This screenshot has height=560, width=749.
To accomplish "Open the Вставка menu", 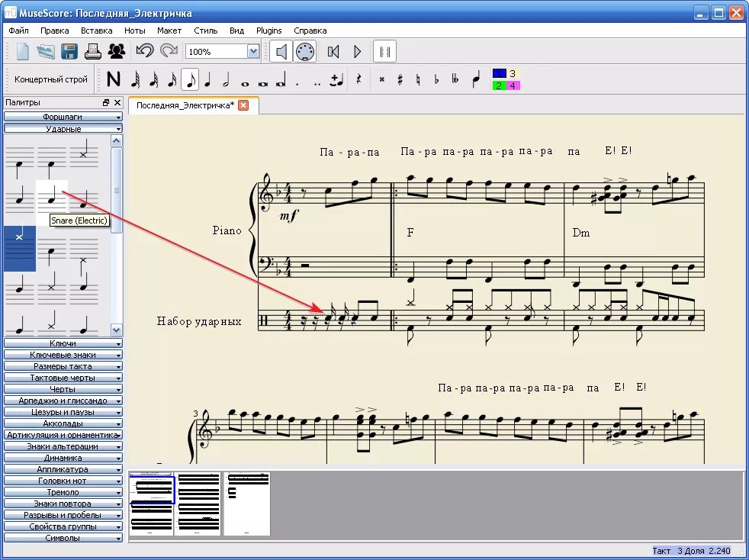I will pos(97,31).
